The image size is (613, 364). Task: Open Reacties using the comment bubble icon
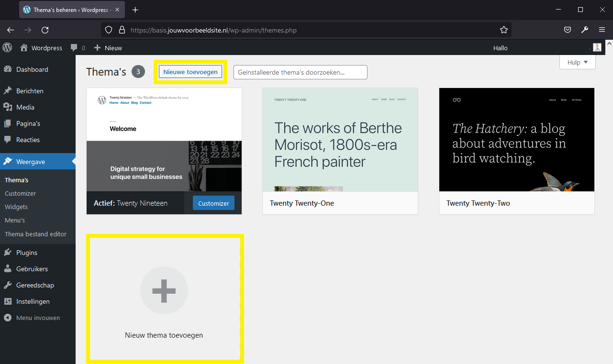click(x=9, y=139)
